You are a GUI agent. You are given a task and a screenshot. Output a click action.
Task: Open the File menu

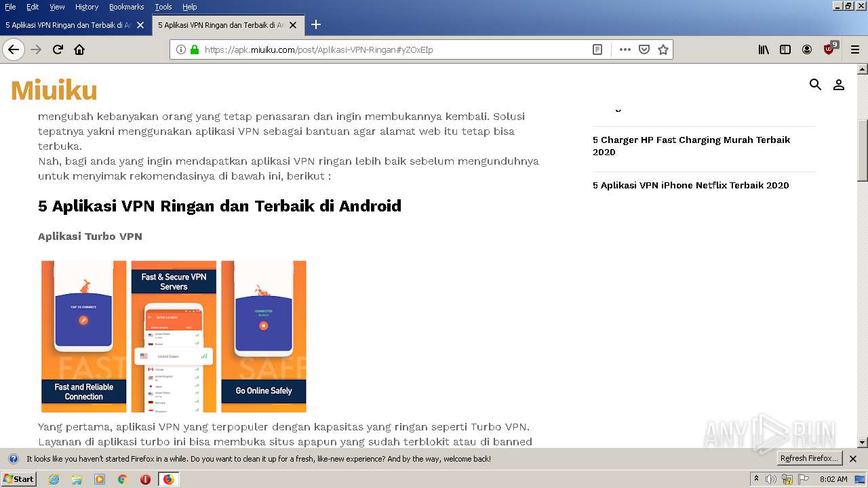click(10, 7)
